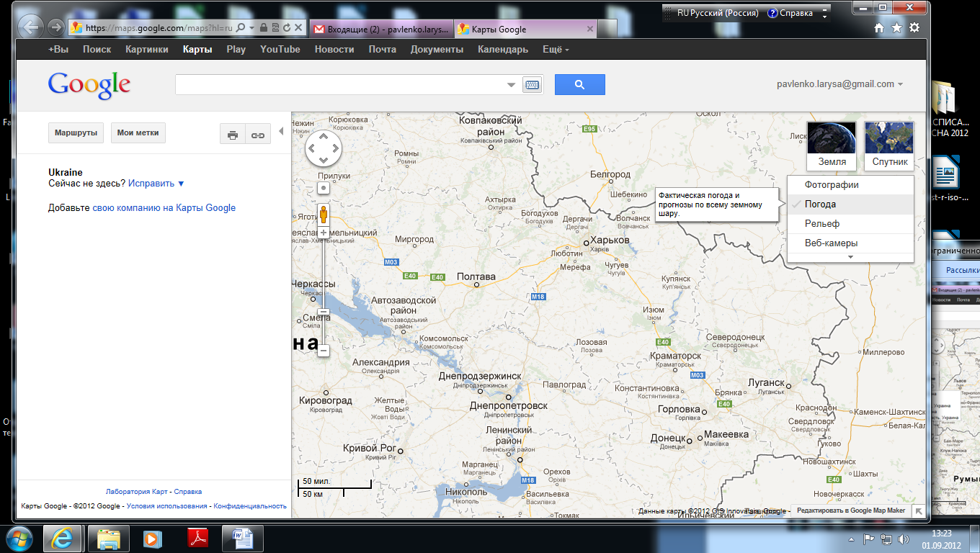980x553 pixels.
Task: Pan map up with navigation arrow
Action: (x=324, y=136)
